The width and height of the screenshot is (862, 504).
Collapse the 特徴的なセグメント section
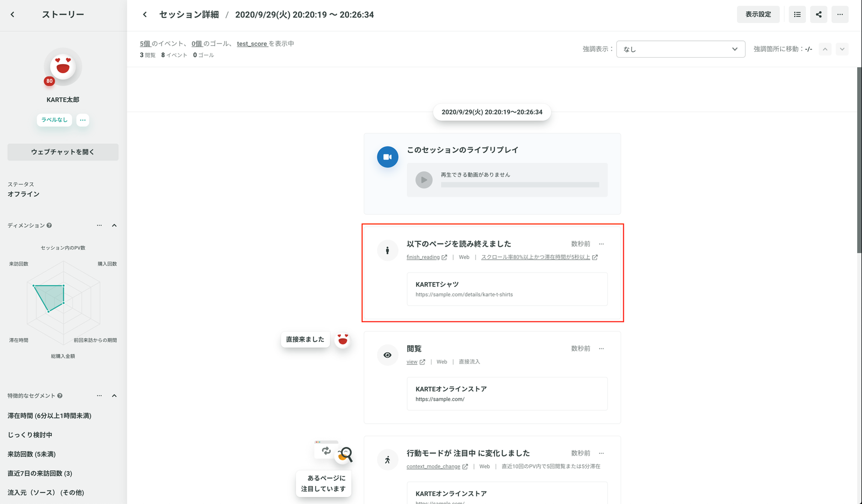coord(114,396)
